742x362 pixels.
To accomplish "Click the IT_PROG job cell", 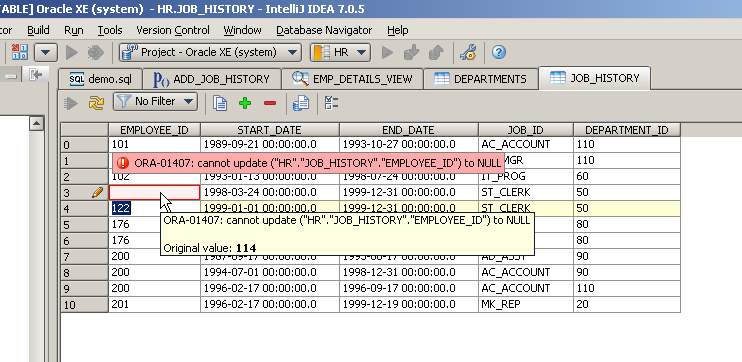I will click(526, 177).
